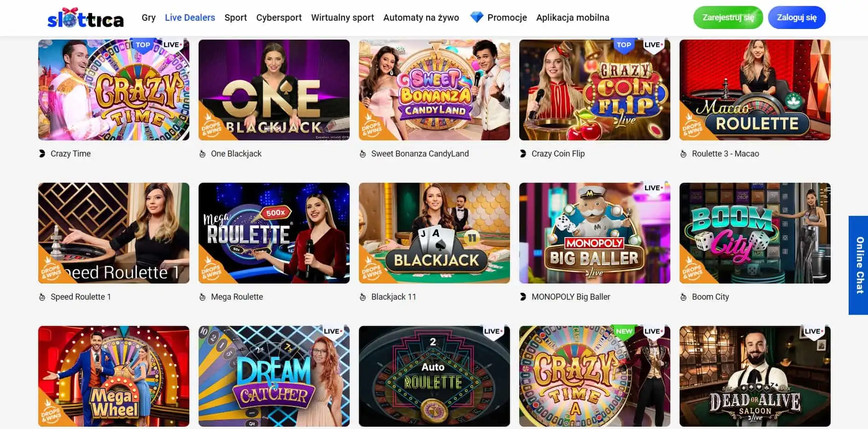
Task: Open the Sweet Bonanza CandyLand thumbnail
Action: pyautogui.click(x=434, y=90)
